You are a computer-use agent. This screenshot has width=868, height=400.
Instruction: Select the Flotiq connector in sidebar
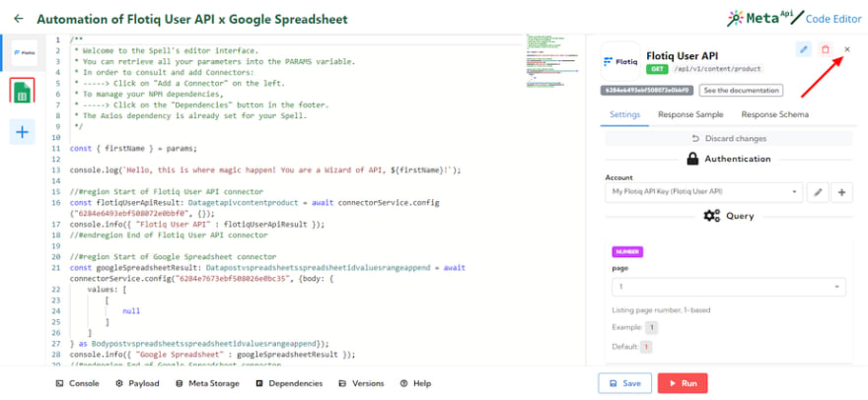point(24,52)
